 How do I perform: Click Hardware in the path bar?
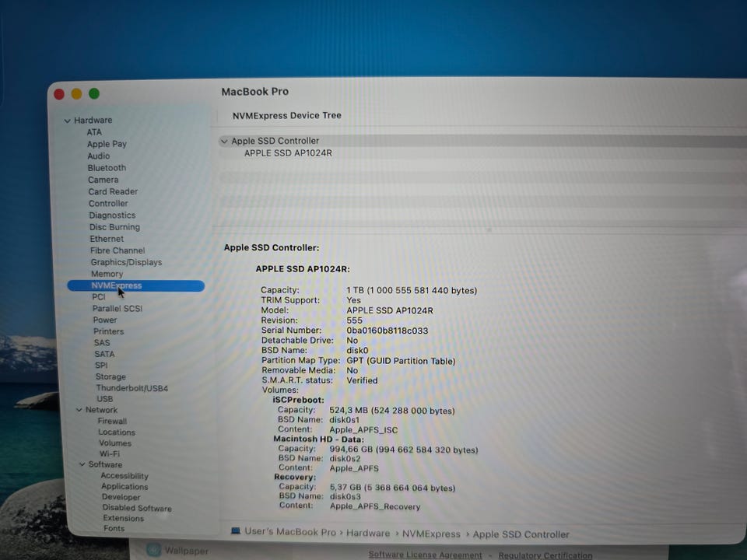tap(368, 534)
